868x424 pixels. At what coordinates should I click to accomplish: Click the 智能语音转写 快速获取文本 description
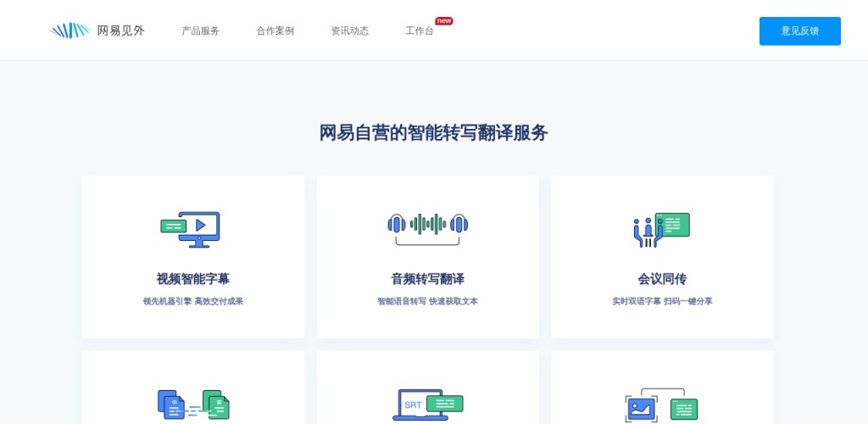[427, 301]
